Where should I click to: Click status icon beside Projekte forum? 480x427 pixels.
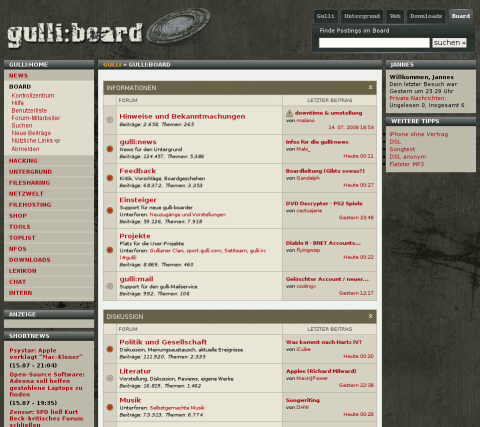coord(110,250)
